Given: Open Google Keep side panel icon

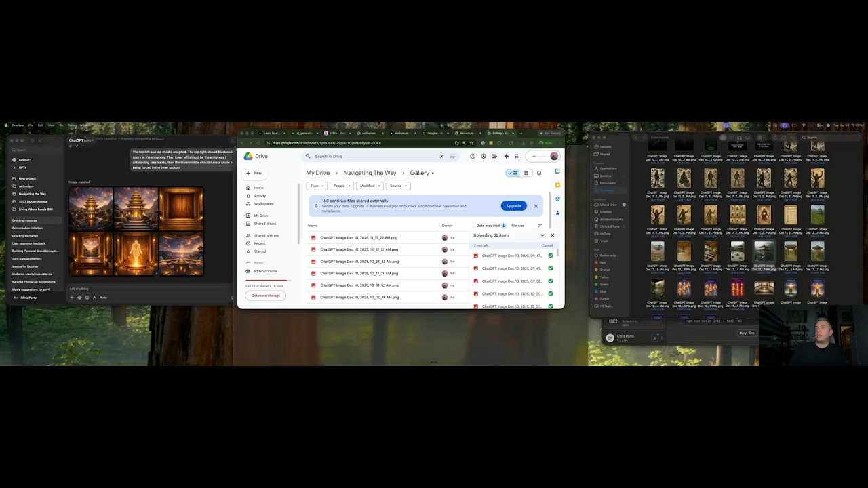Looking at the screenshot, I should pos(557,185).
